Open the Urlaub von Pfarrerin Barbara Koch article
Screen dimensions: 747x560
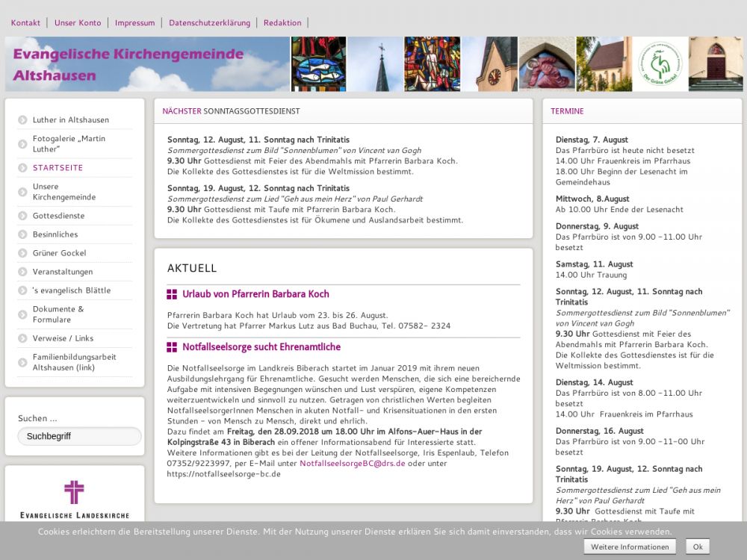click(255, 294)
